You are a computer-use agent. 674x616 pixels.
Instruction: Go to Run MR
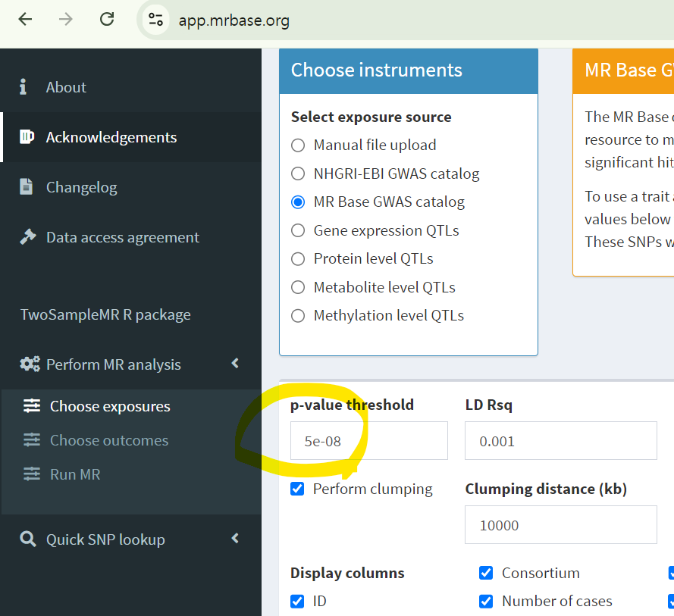click(x=75, y=474)
